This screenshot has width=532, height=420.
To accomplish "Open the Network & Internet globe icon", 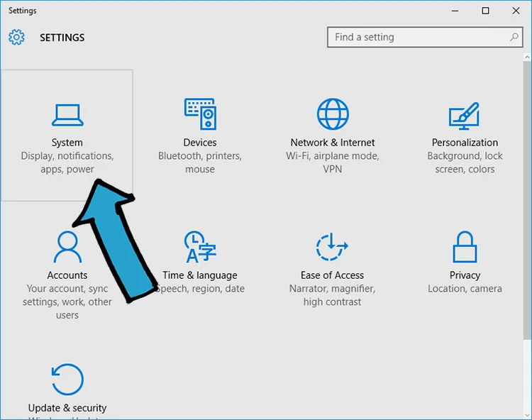I will [x=333, y=114].
